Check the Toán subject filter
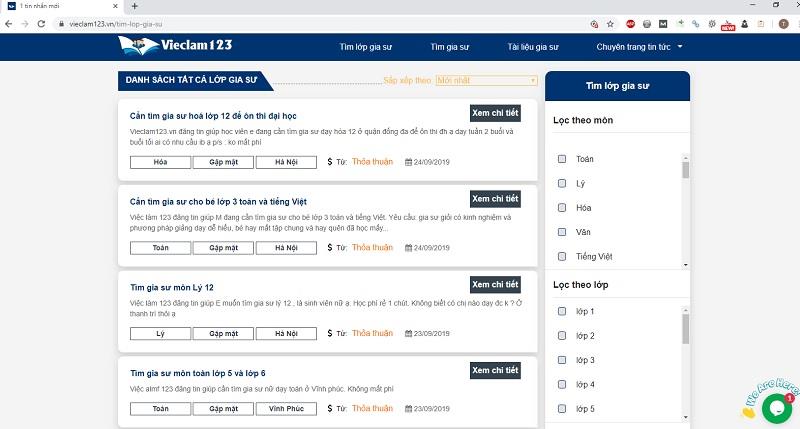Image resolution: width=800 pixels, height=429 pixels. pyautogui.click(x=562, y=159)
